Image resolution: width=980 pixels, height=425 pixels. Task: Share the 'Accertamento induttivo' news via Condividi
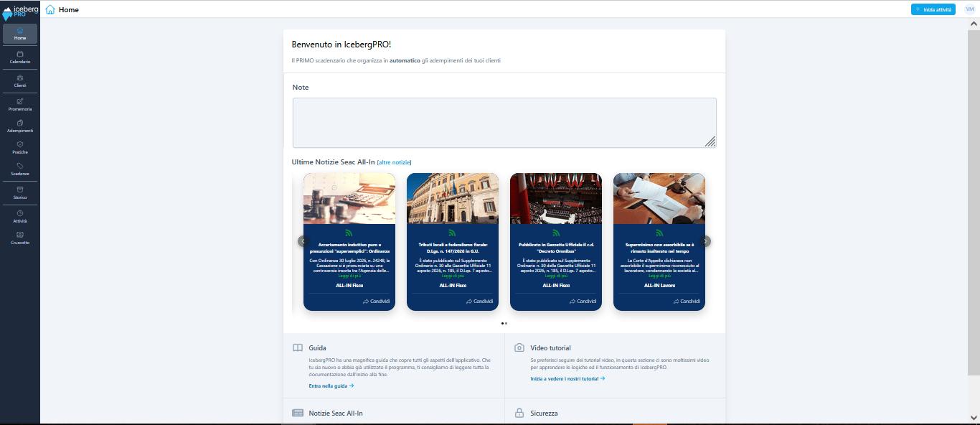click(x=376, y=302)
